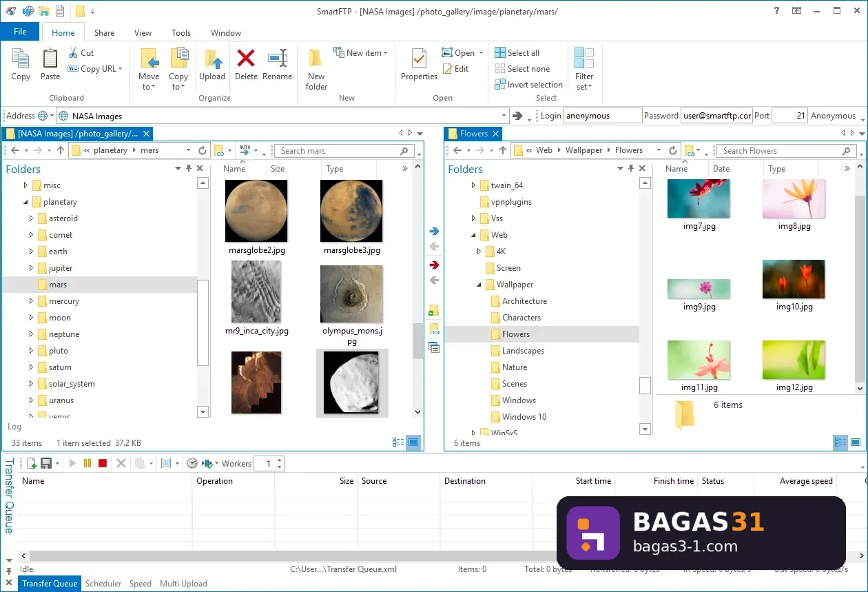This screenshot has height=592, width=868.
Task: Switch to the Scheduler bottom tab
Action: [103, 584]
